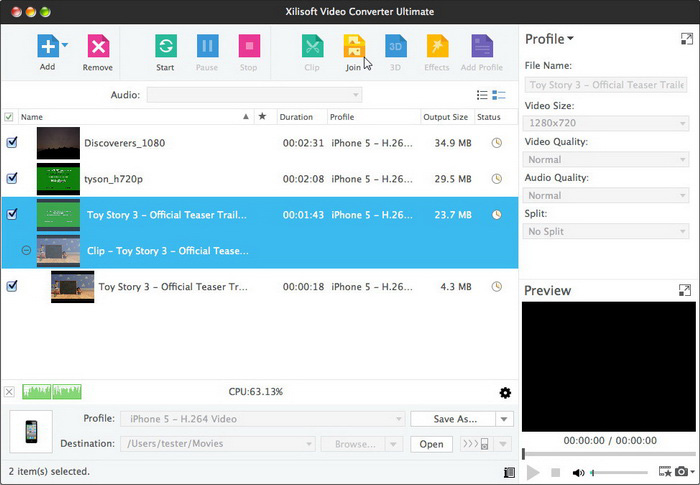Open settings gear near CPU usage
This screenshot has height=485, width=700.
505,393
